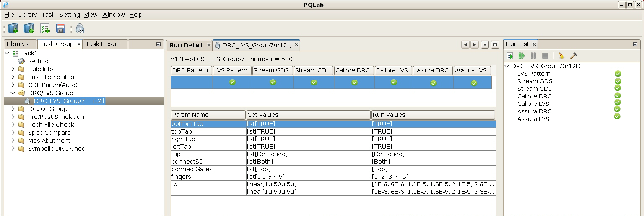Click the add library toolbar icon
This screenshot has height=216, width=644.
(13, 28)
